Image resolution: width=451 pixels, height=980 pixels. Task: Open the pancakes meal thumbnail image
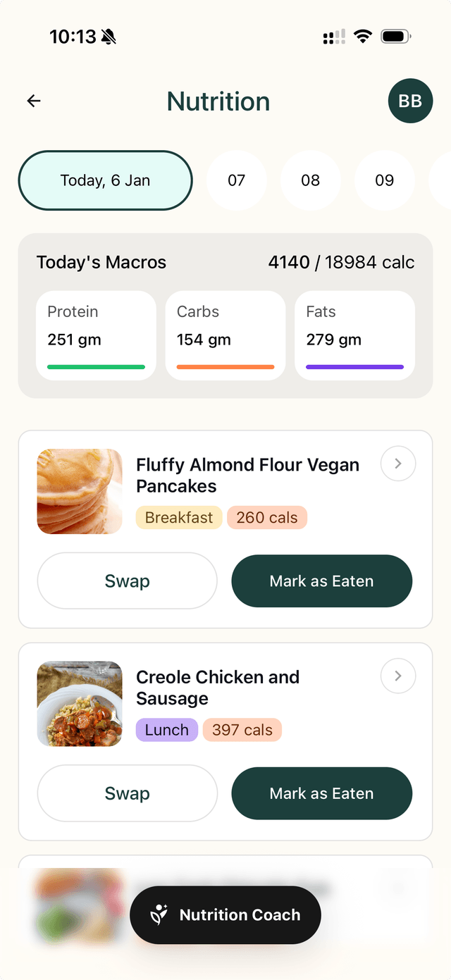(79, 491)
